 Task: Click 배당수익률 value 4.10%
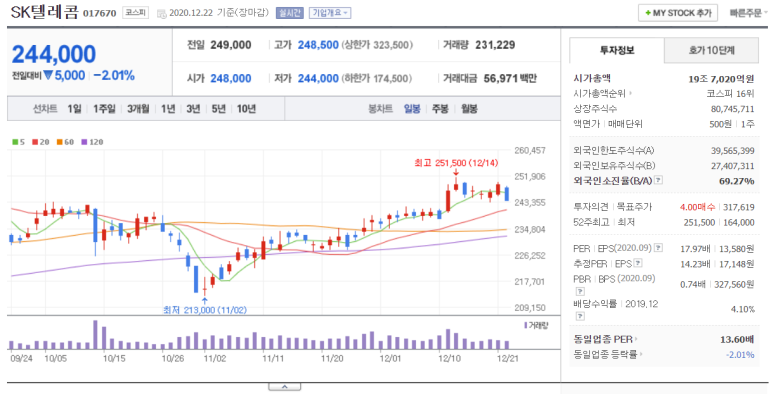tap(742, 309)
